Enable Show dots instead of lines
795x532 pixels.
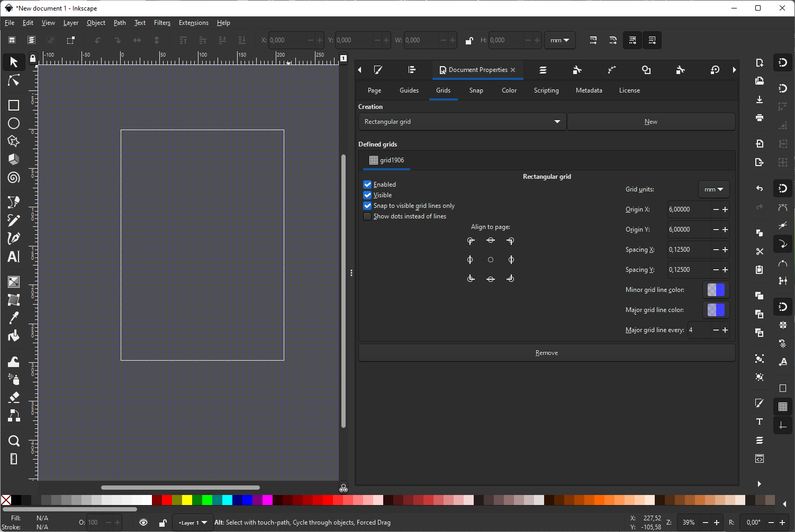pyautogui.click(x=367, y=216)
